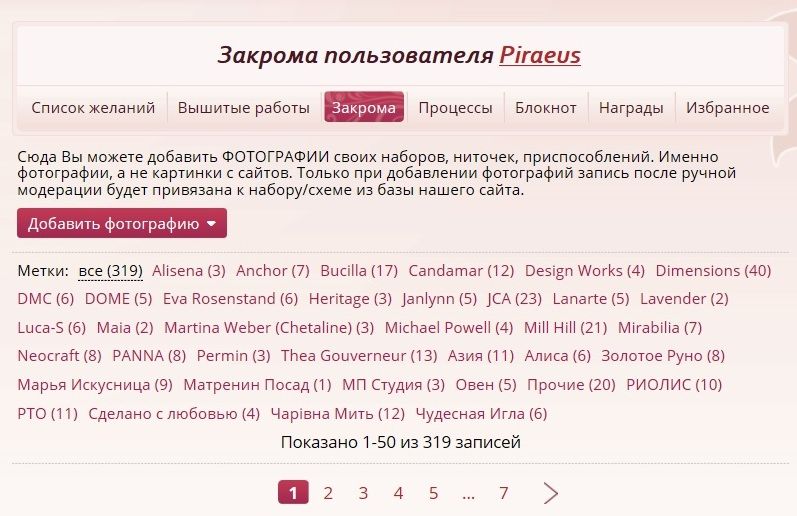Open the Награды tab
This screenshot has height=516, width=797.
(x=631, y=108)
